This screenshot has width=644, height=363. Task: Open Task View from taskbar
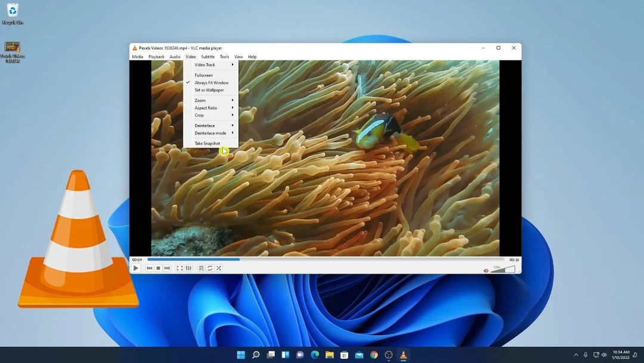(x=271, y=355)
